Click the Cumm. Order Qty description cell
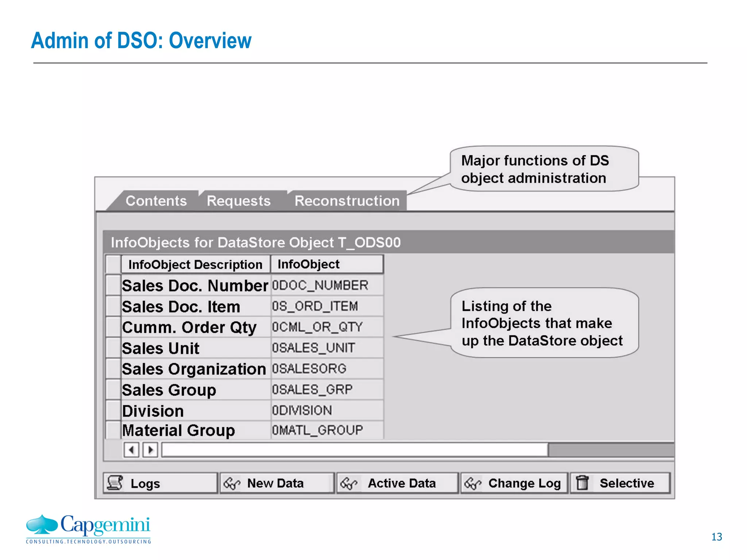 [x=196, y=327]
